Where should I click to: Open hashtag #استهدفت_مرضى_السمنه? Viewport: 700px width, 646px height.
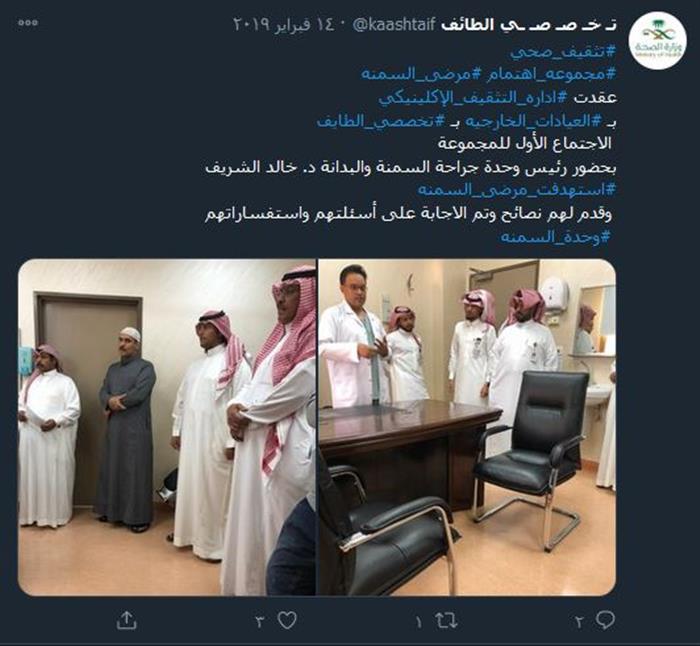pyautogui.click(x=517, y=190)
